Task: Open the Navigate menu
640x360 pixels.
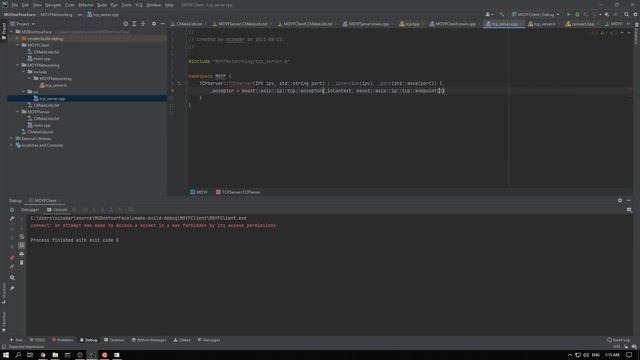Action: 53,5
